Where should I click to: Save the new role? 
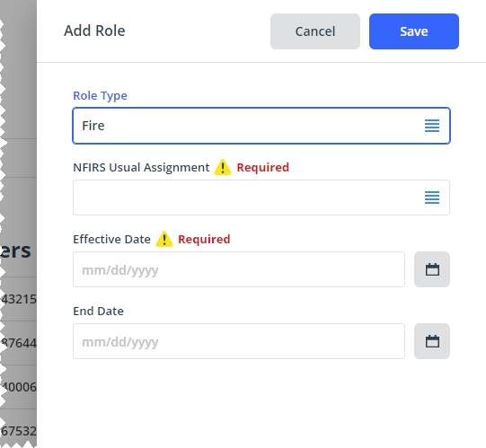pyautogui.click(x=414, y=31)
